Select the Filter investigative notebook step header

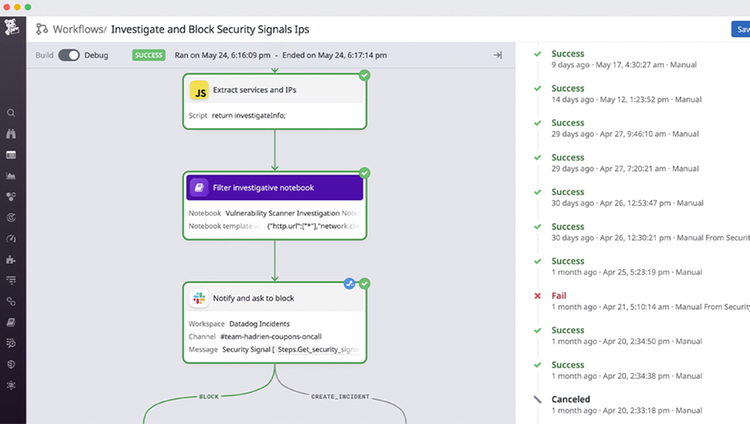[x=275, y=188]
